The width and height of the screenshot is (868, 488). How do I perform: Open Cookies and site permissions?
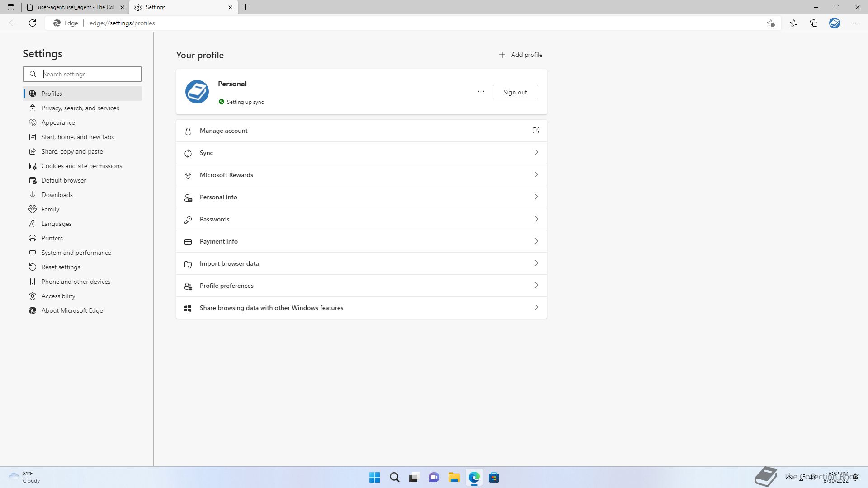pos(82,166)
